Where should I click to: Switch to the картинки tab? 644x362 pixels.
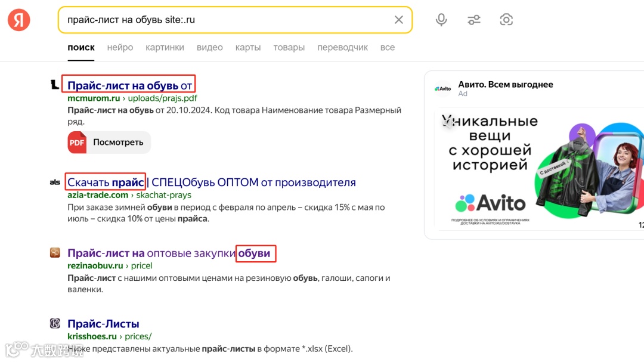(165, 48)
